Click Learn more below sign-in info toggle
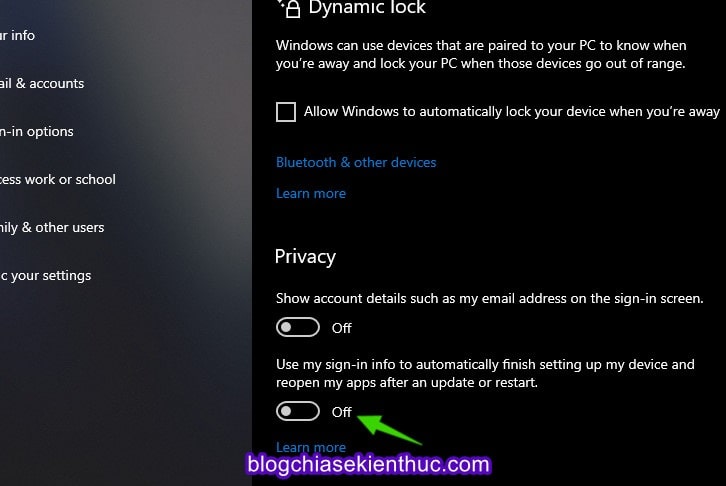Viewport: 726px width, 486px height. point(311,447)
